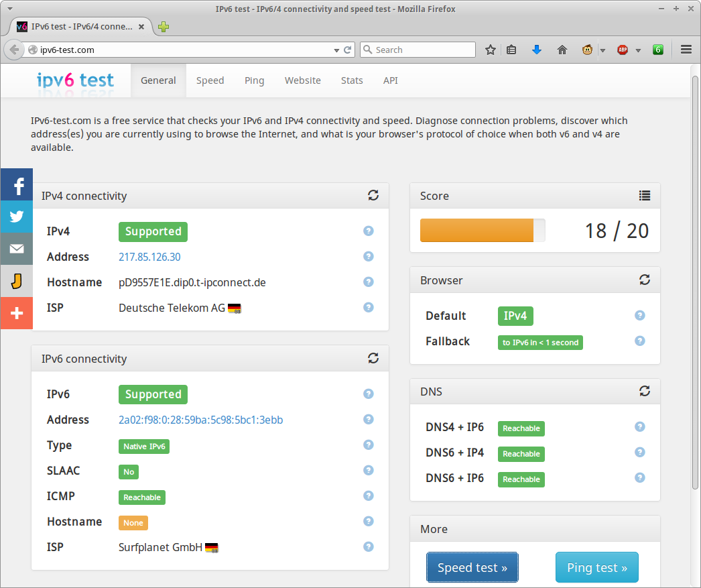
Task: Select the General tab
Action: pyautogui.click(x=158, y=80)
